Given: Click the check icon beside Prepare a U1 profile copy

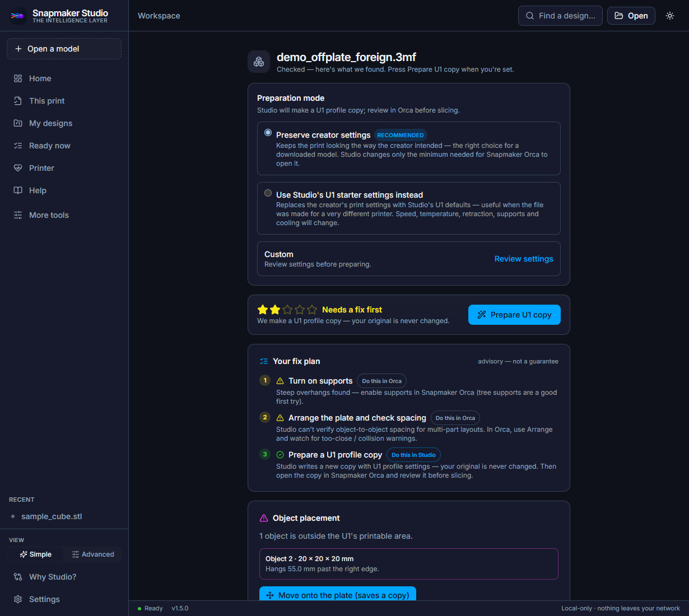Looking at the screenshot, I should tap(280, 455).
